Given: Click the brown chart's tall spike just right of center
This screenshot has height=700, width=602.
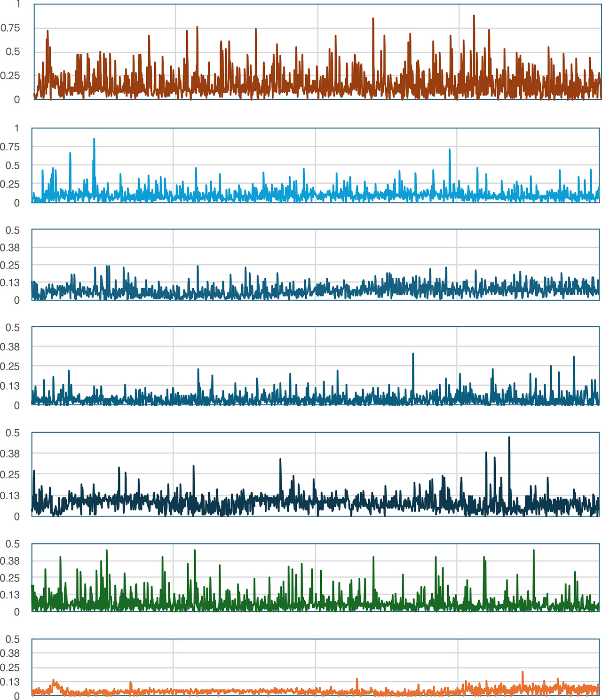Looking at the screenshot, I should (373, 19).
